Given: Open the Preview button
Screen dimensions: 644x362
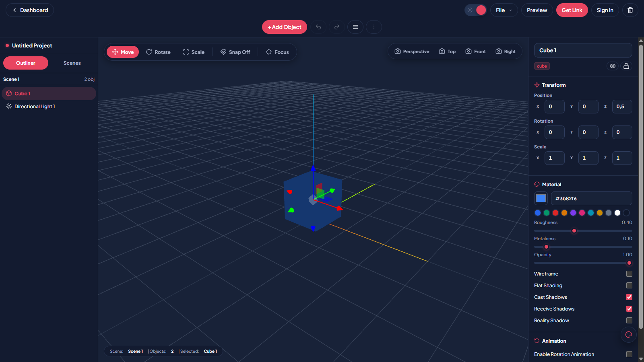Looking at the screenshot, I should click(x=537, y=10).
